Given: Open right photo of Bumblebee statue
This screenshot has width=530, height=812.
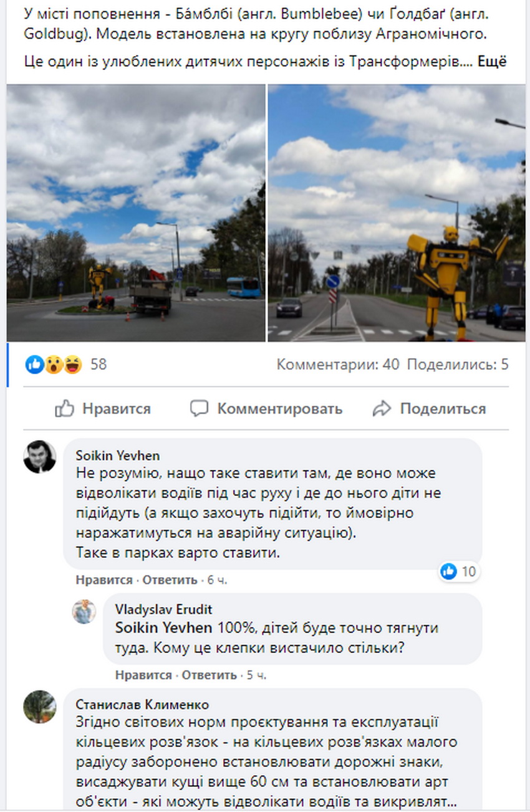Looking at the screenshot, I should pos(397,213).
